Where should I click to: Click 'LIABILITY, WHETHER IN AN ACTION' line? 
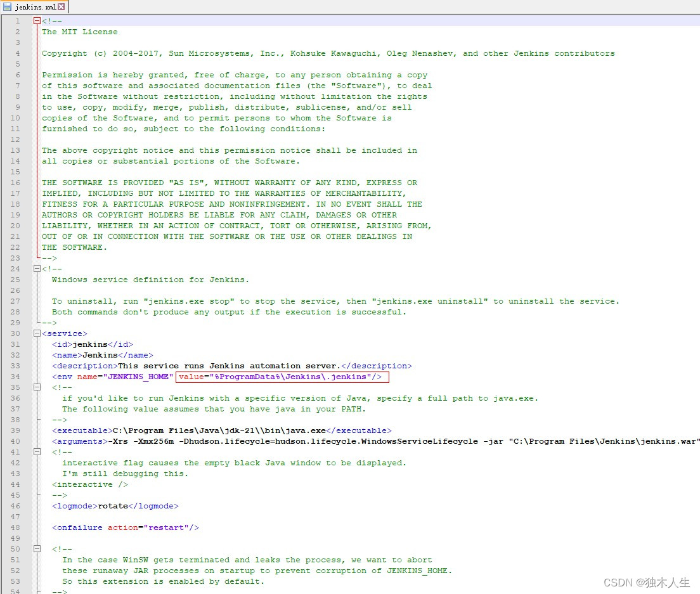pos(237,226)
